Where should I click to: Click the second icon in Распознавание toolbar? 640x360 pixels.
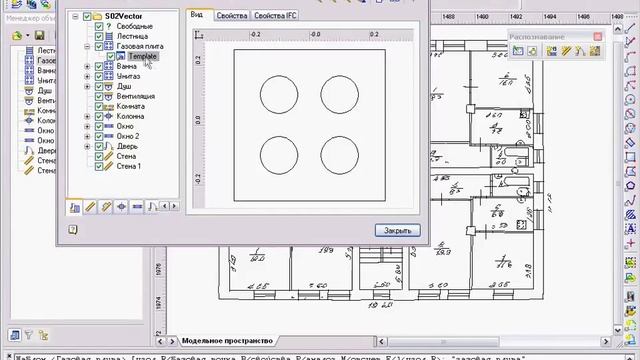point(532,51)
